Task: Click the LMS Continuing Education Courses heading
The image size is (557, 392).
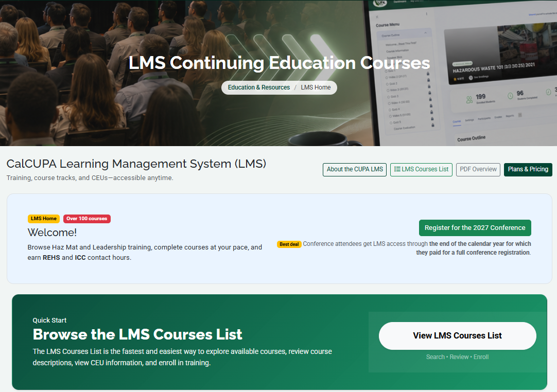Action: click(279, 63)
